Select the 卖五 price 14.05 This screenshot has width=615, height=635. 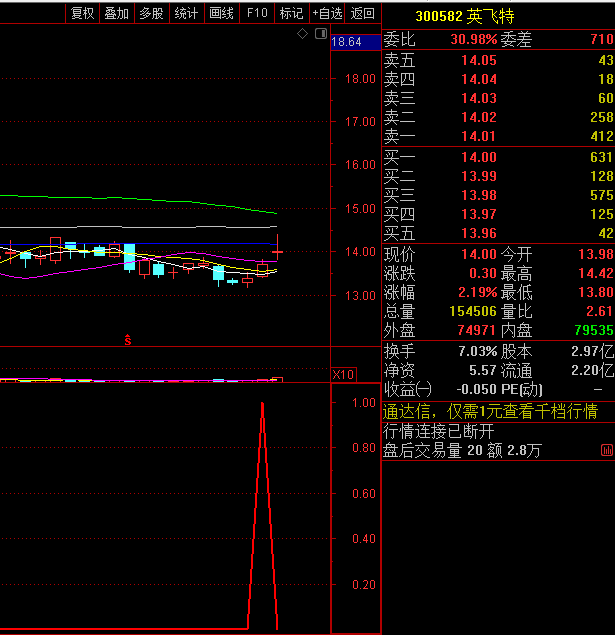tap(479, 60)
